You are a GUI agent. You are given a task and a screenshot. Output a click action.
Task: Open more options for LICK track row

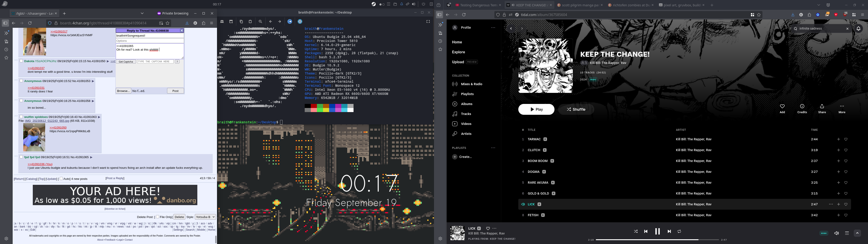click(831, 204)
